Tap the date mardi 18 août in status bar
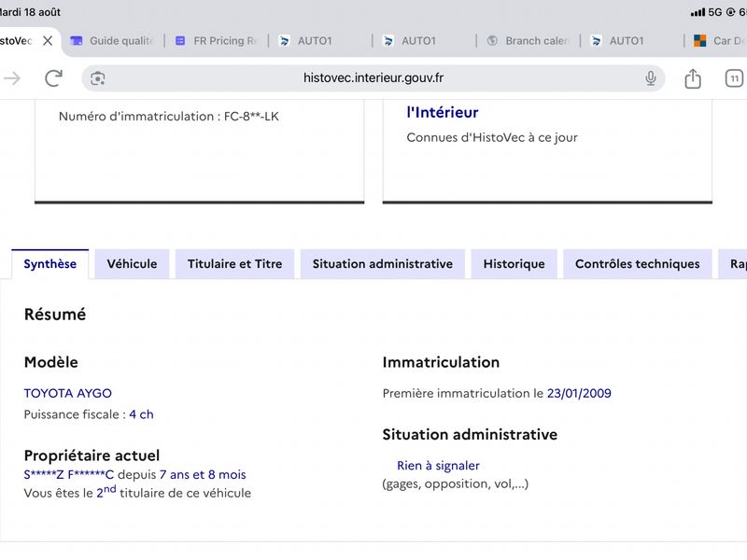The height and width of the screenshot is (560, 747). (x=30, y=12)
